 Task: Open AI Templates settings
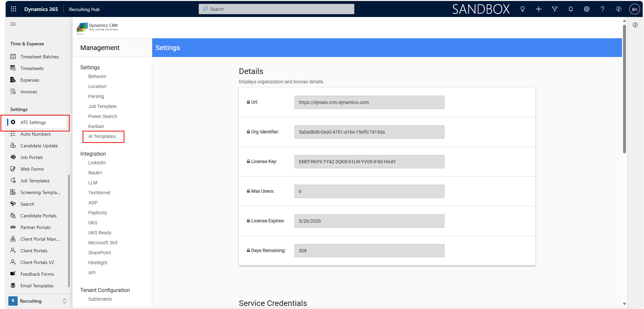(x=102, y=136)
